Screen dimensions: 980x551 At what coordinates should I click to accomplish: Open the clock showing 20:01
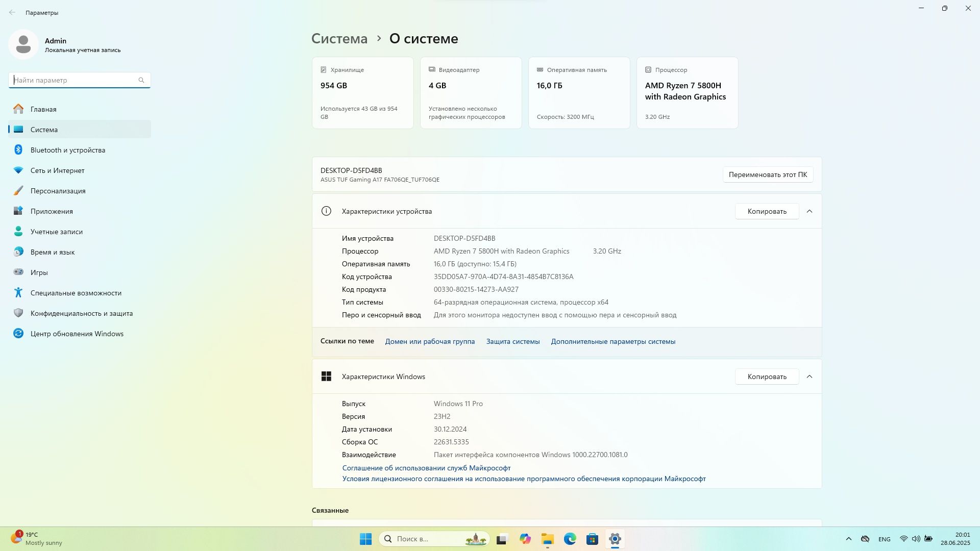pyautogui.click(x=955, y=539)
